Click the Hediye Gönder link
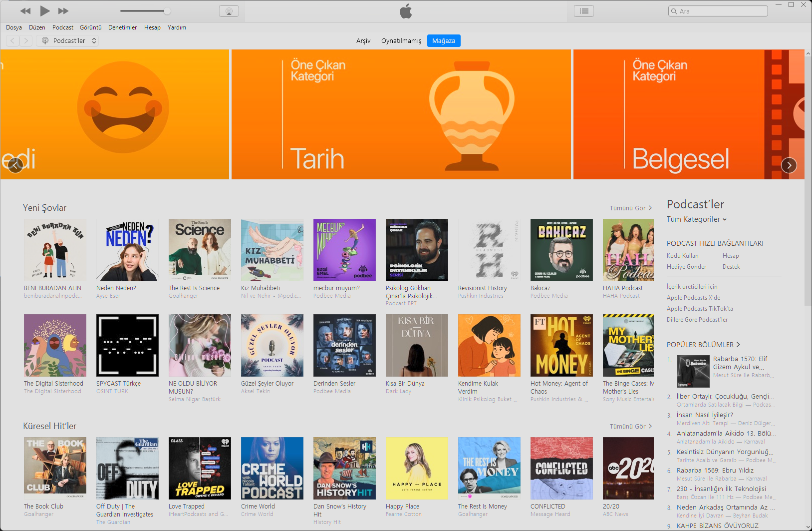Screen dimensions: 812x531 [x=687, y=267]
